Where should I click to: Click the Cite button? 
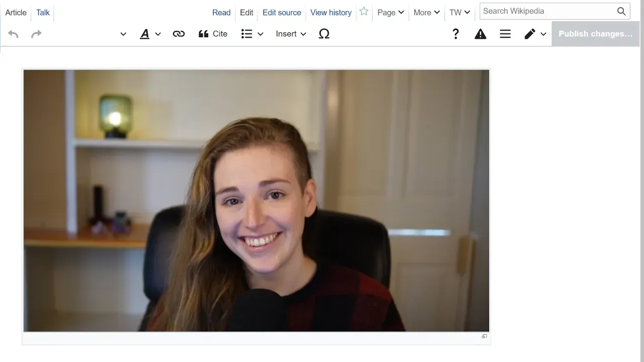213,34
